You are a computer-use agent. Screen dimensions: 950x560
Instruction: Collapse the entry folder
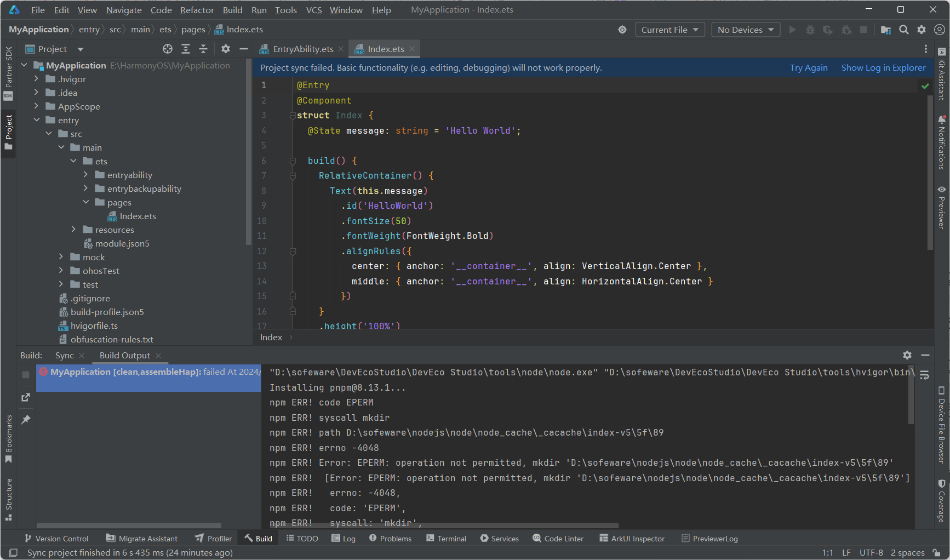click(x=36, y=120)
